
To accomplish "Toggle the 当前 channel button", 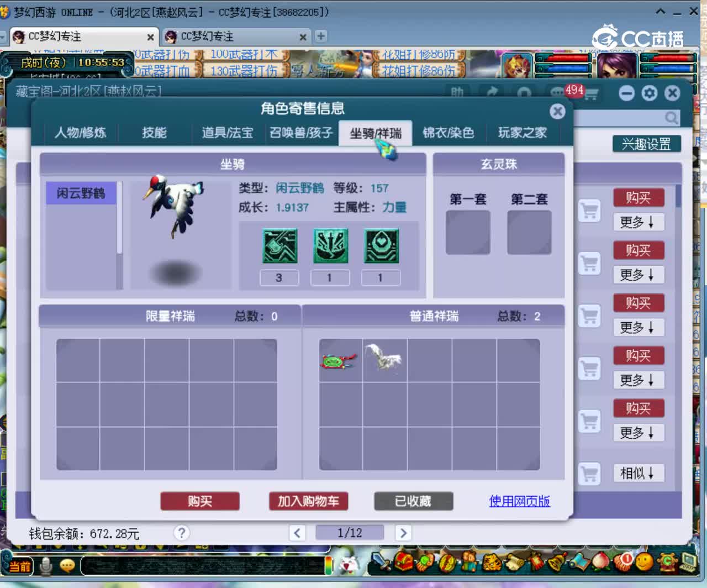I will coord(20,566).
